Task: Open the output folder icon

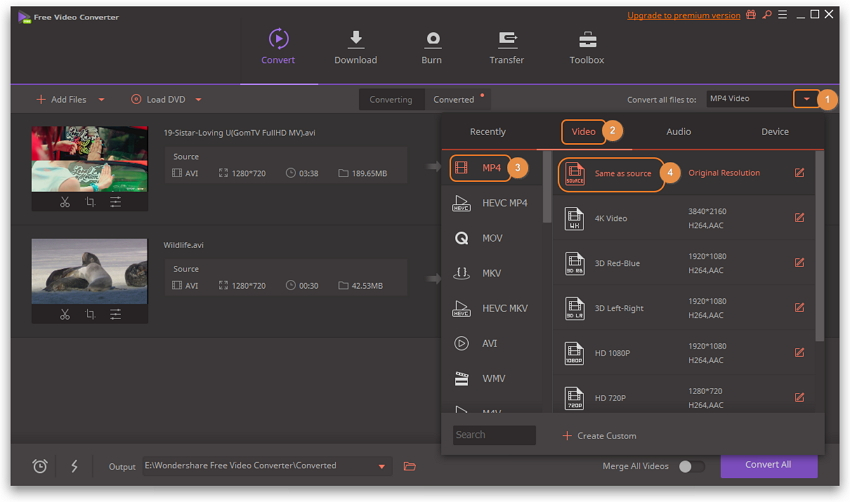Action: 410,466
